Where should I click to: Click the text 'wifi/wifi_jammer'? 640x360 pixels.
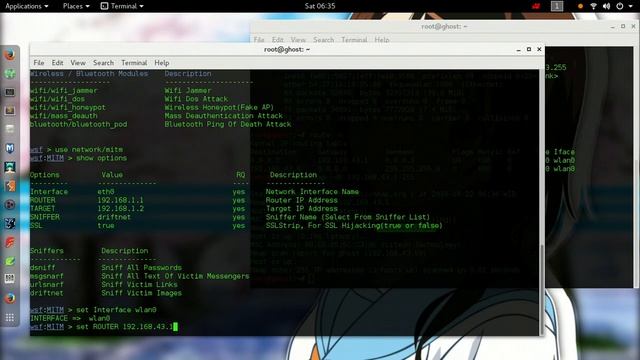64,91
